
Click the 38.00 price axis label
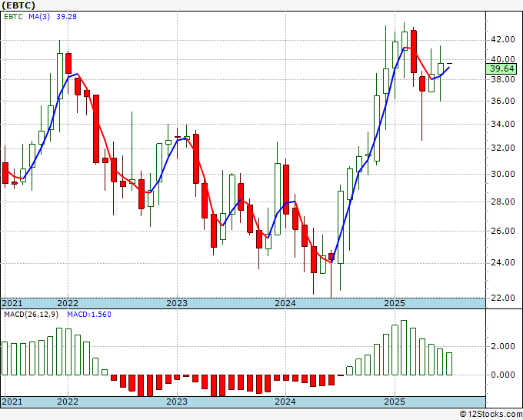click(503, 79)
